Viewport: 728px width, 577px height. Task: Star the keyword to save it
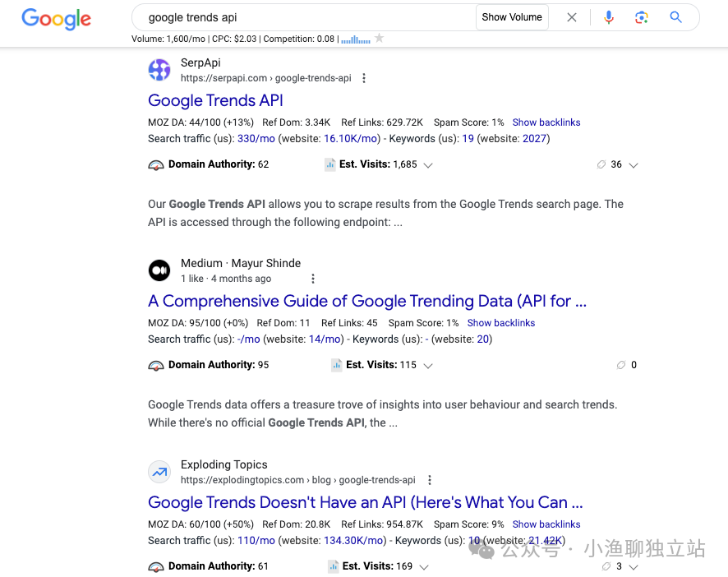click(x=380, y=38)
